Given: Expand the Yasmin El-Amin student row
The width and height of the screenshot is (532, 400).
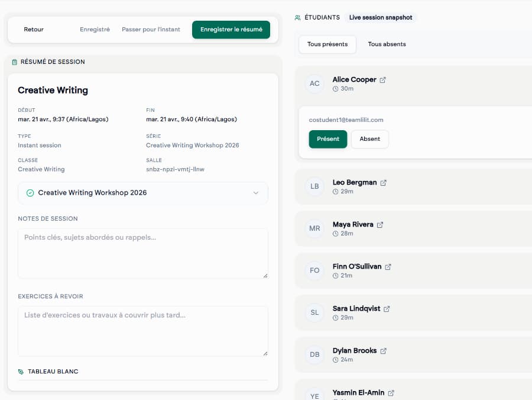Looking at the screenshot, I should 414,391.
